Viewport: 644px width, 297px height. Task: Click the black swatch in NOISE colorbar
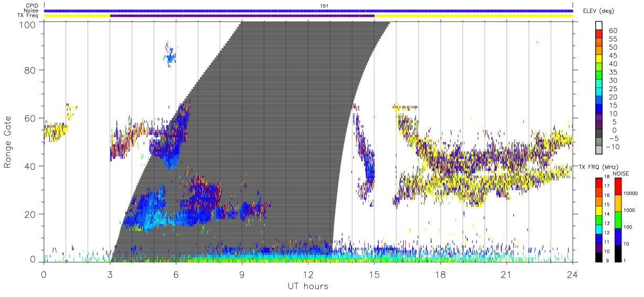[x=618, y=254]
